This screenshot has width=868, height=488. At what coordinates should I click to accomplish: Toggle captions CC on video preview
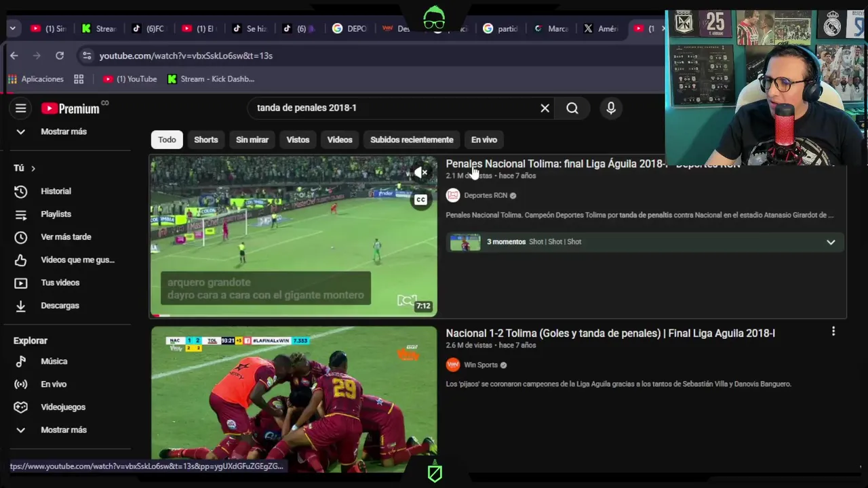[421, 200]
